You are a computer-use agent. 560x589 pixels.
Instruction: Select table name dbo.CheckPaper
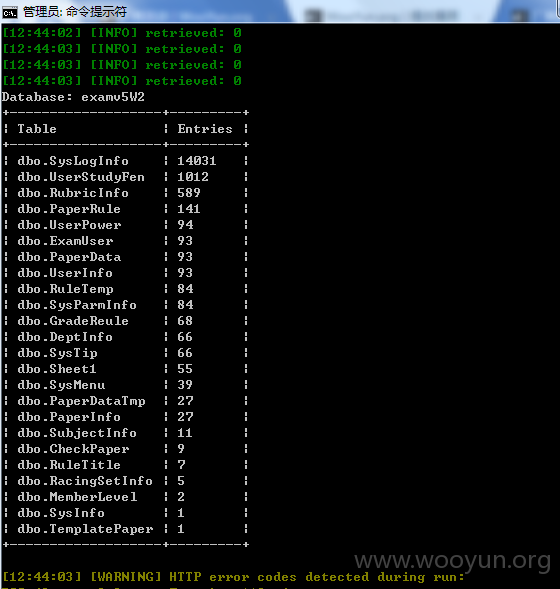tap(73, 449)
